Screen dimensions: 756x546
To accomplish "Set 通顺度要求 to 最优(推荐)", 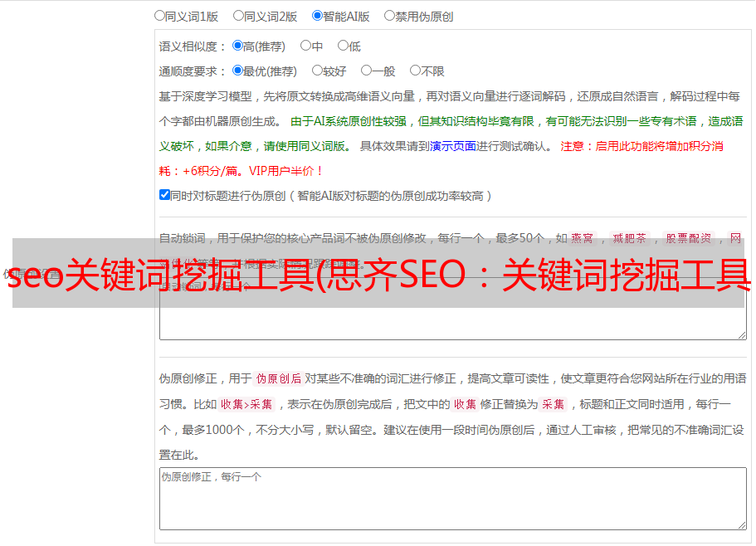I will point(238,71).
